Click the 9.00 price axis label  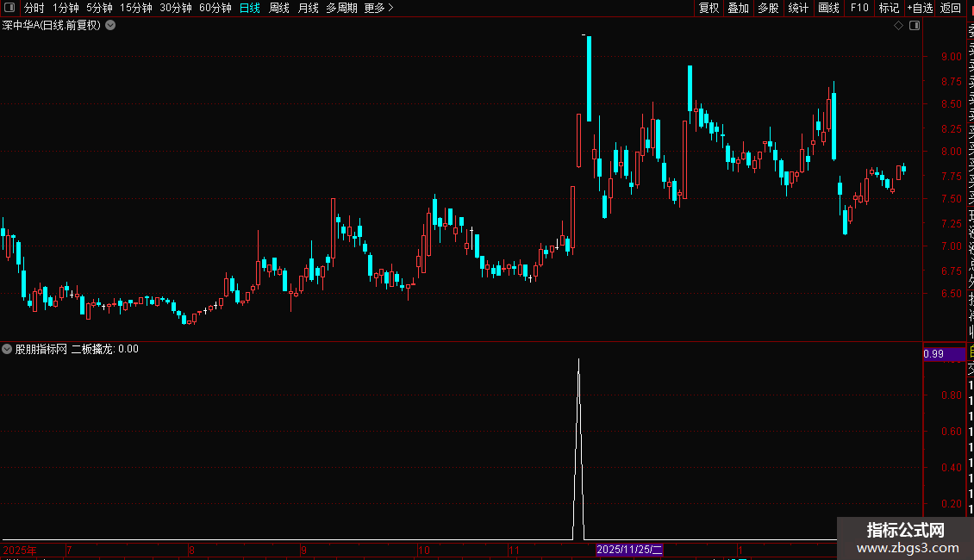[x=951, y=57]
